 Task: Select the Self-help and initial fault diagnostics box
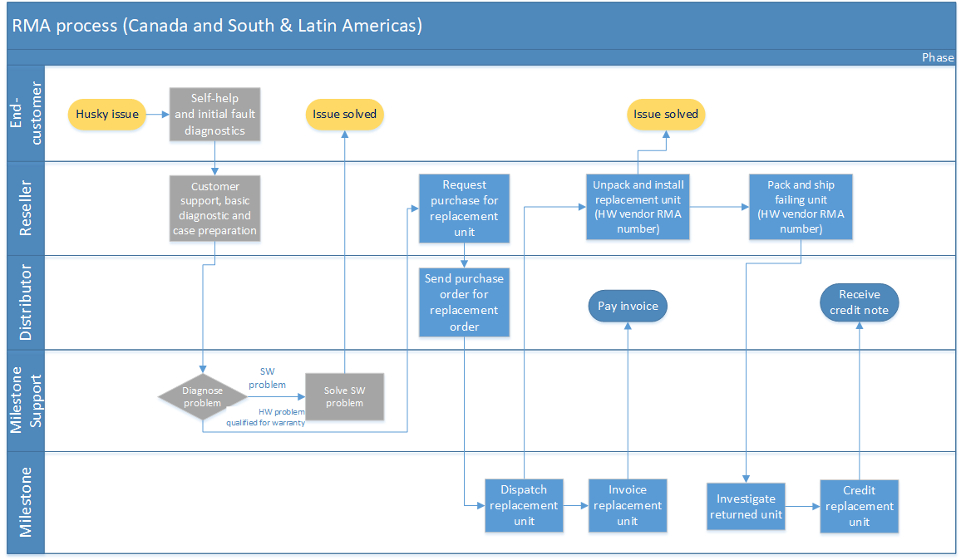[x=214, y=115]
